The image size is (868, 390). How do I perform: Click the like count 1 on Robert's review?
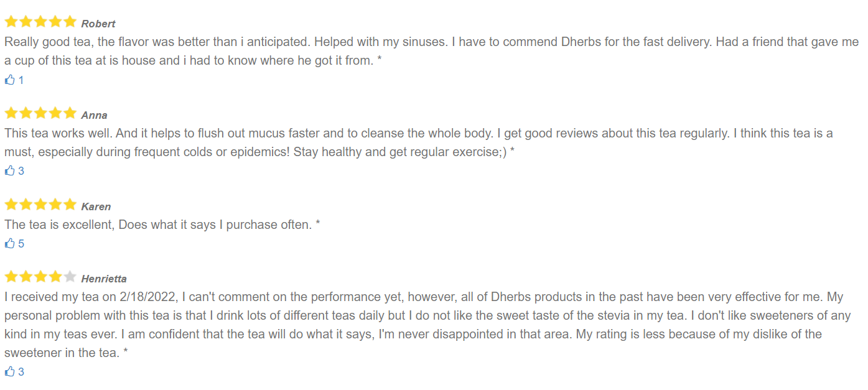tap(21, 80)
